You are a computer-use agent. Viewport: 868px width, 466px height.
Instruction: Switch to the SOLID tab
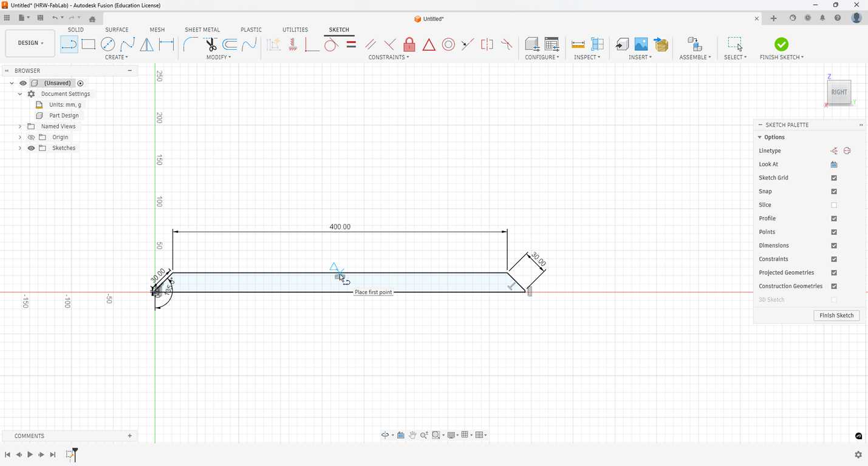pos(76,30)
